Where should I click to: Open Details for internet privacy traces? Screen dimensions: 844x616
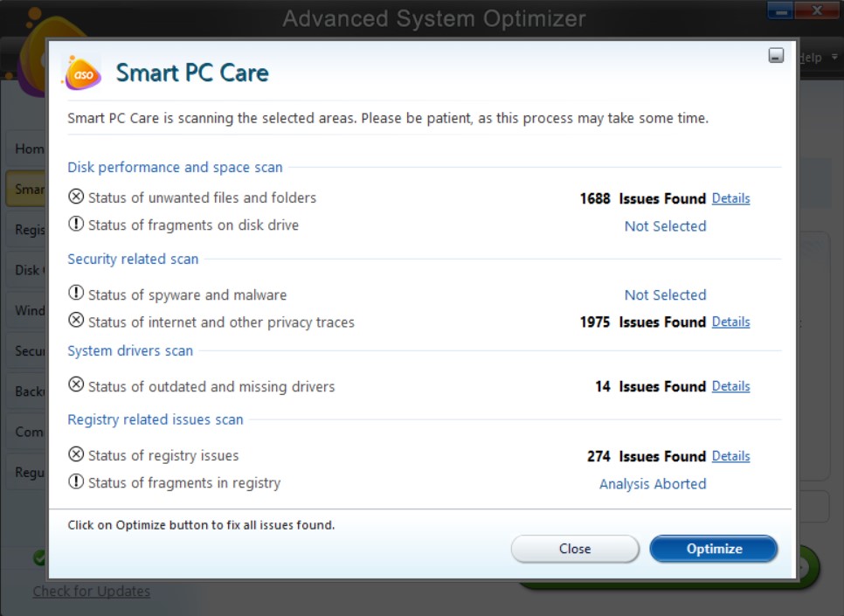click(x=730, y=322)
